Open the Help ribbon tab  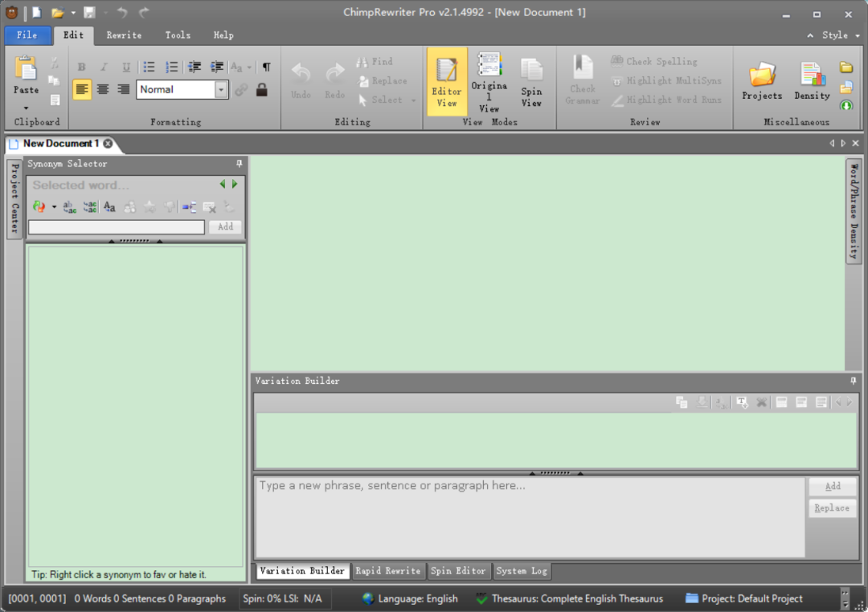tap(223, 35)
